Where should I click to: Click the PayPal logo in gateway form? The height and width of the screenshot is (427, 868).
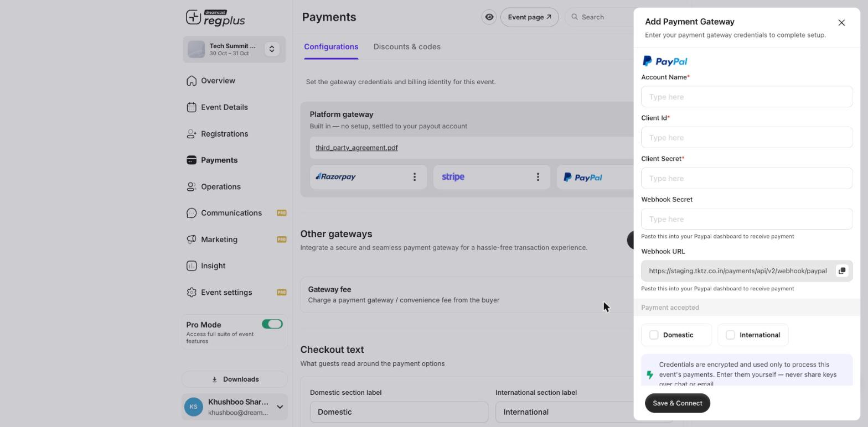665,61
